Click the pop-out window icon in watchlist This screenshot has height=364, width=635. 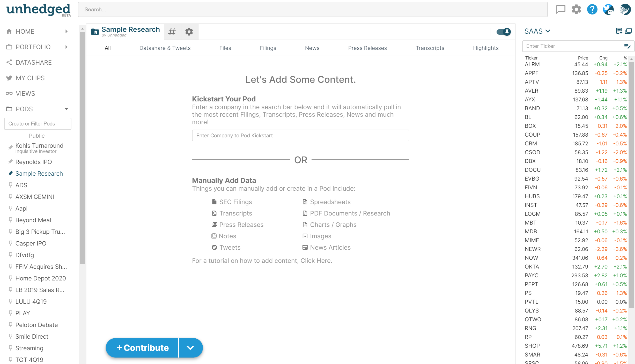(628, 31)
